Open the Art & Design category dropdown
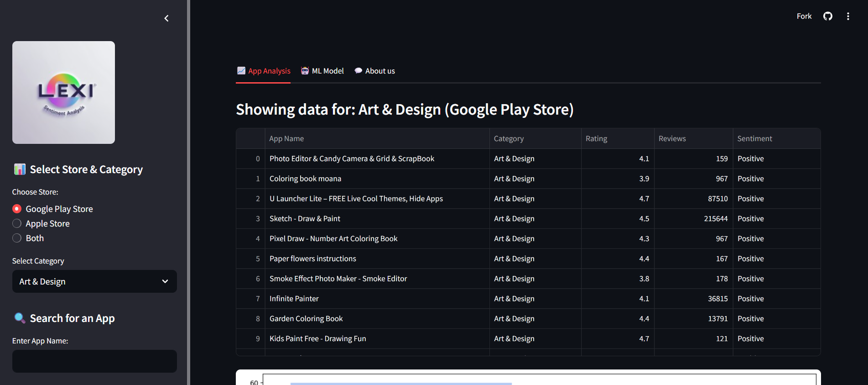The height and width of the screenshot is (385, 868). pos(87,281)
